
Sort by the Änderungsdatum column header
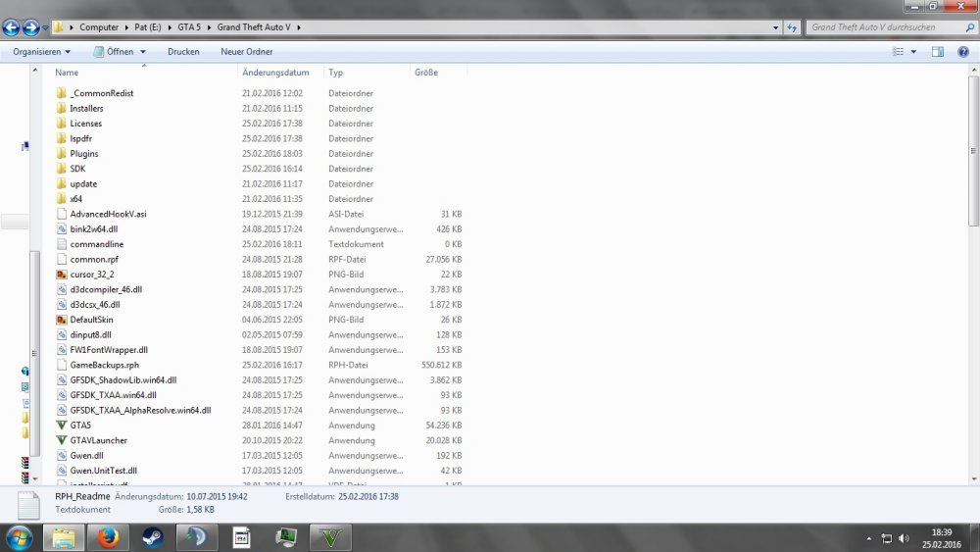(x=280, y=73)
